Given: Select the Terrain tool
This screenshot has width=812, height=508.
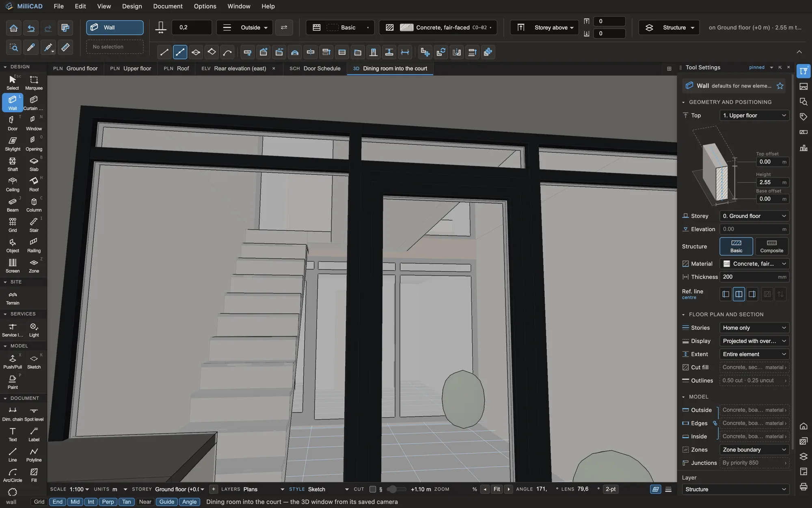Looking at the screenshot, I should (13, 297).
